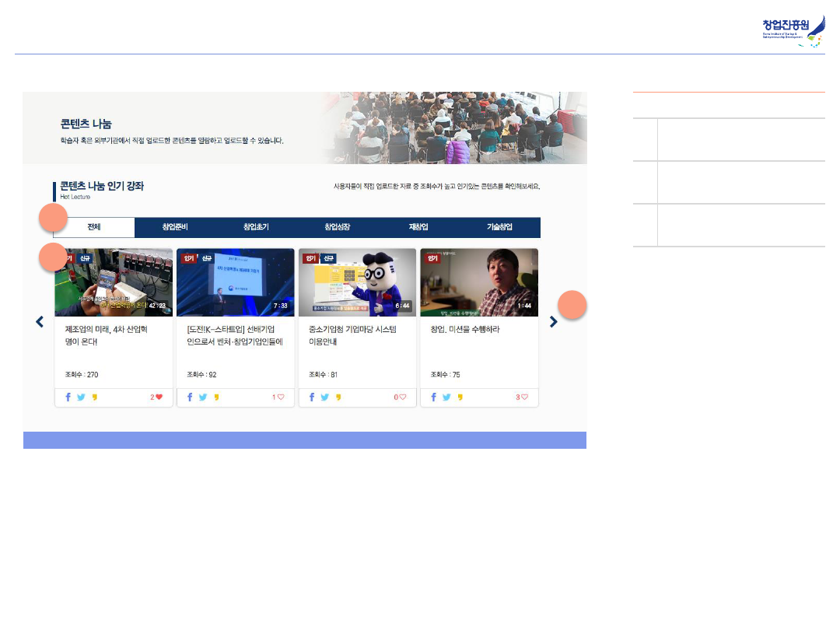Like the '[도전!K-스타트업]' lecture heart icon
The height and width of the screenshot is (630, 840).
281,397
